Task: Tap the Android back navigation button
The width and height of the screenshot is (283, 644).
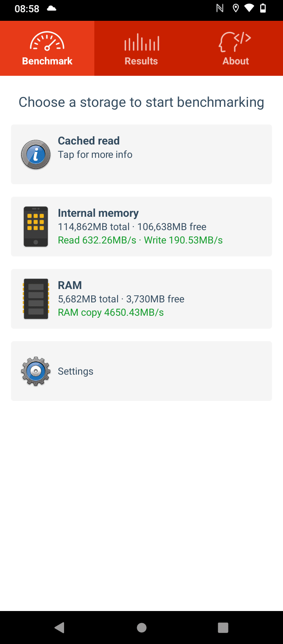Action: click(x=60, y=628)
